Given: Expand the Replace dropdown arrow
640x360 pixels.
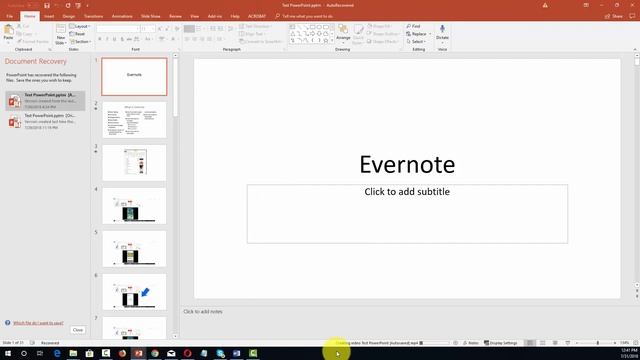Looking at the screenshot, I should (430, 34).
